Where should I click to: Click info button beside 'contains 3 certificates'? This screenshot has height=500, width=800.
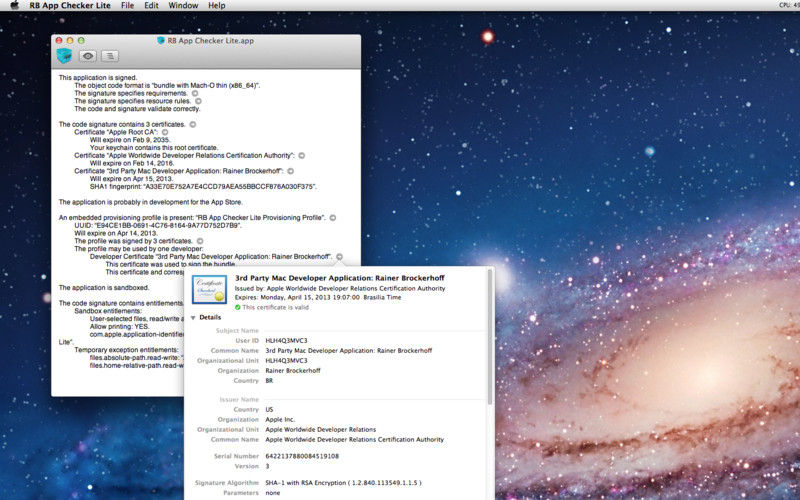pyautogui.click(x=192, y=124)
